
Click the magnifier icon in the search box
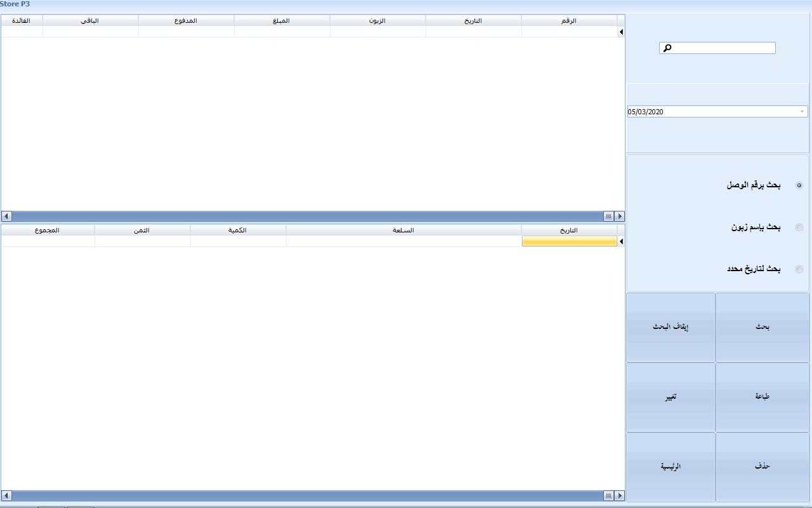tap(667, 48)
